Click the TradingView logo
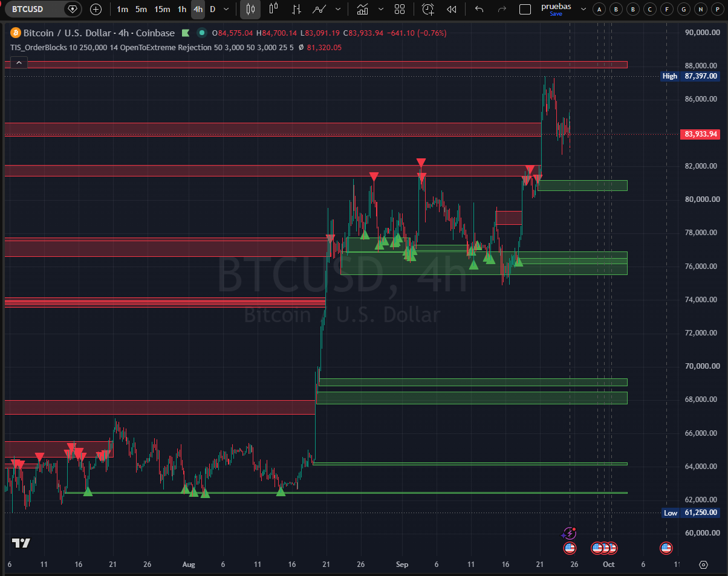Image resolution: width=728 pixels, height=576 pixels. [21, 543]
